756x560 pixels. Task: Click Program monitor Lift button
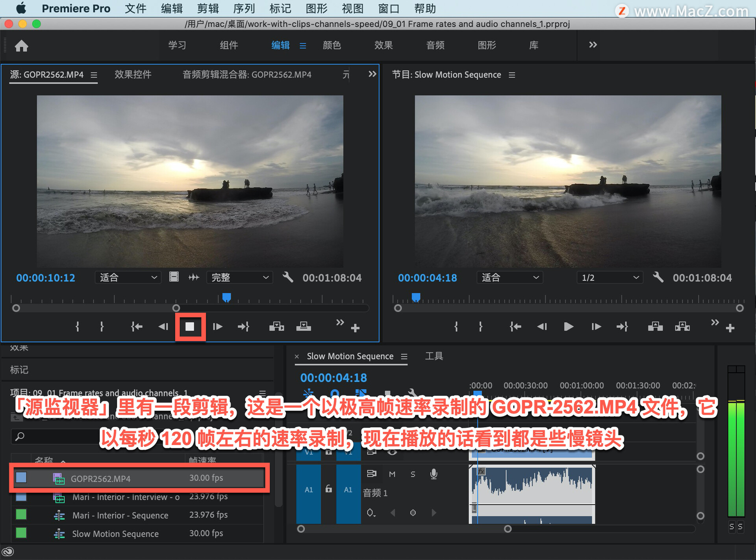(x=655, y=327)
